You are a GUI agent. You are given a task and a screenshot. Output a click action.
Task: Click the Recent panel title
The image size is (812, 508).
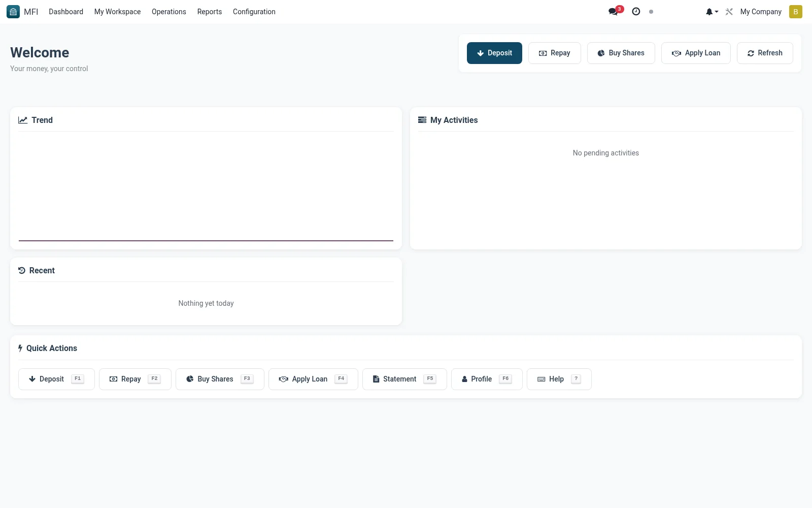coord(42,270)
